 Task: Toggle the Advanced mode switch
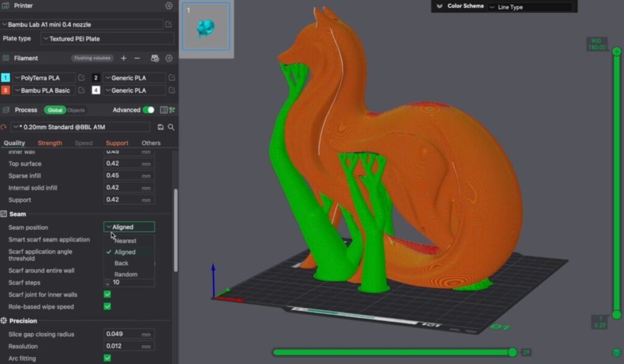coord(148,110)
